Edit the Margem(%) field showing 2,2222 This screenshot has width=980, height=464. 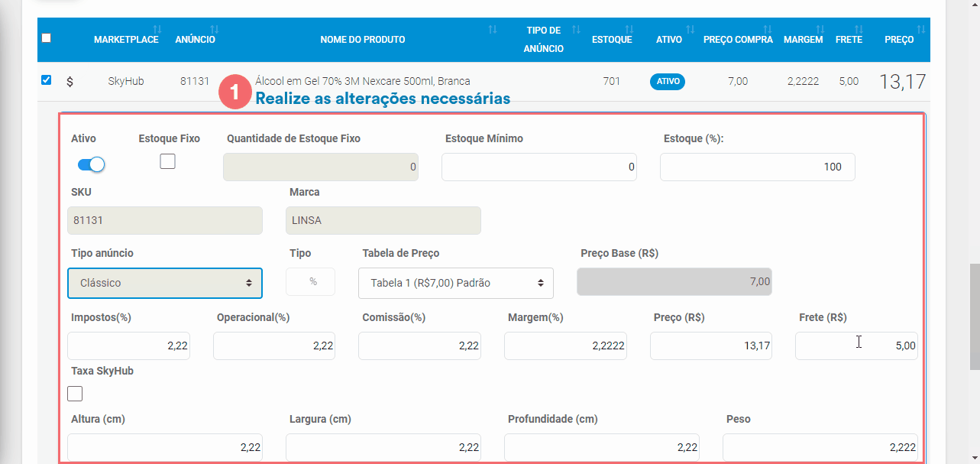coord(565,346)
